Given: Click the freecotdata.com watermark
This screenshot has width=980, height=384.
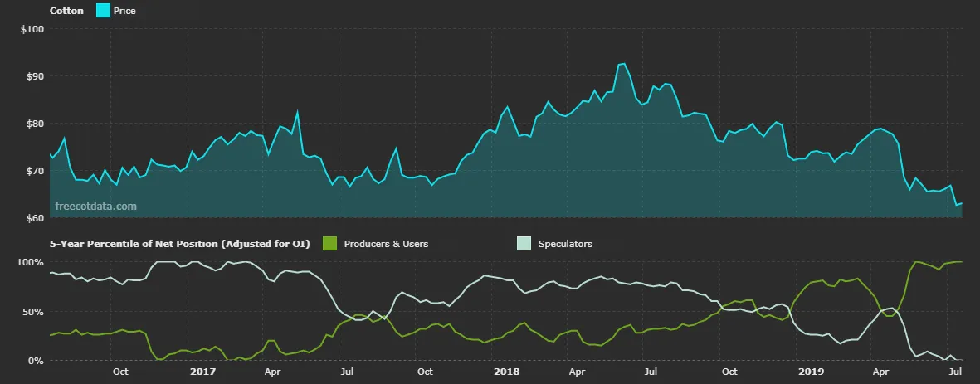Looking at the screenshot, I should pos(95,206).
